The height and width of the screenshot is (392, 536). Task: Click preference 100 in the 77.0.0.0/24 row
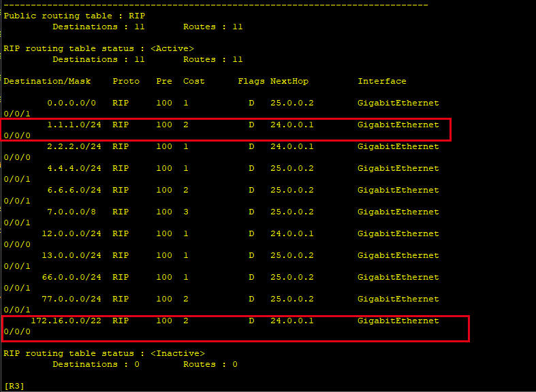(164, 299)
